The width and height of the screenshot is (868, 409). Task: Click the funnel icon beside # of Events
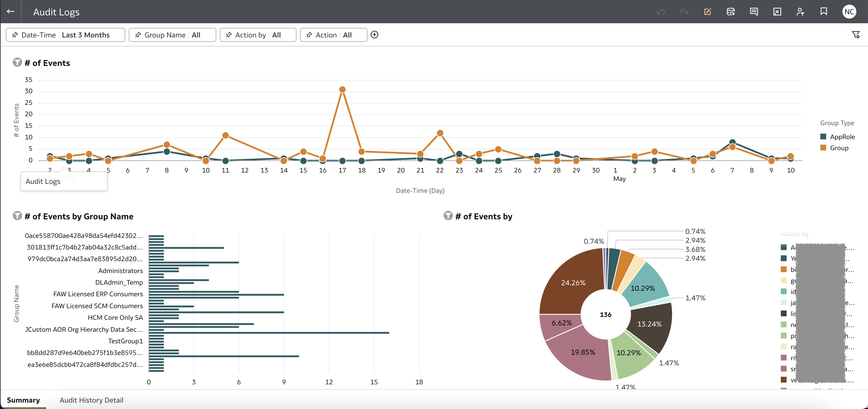coord(17,63)
